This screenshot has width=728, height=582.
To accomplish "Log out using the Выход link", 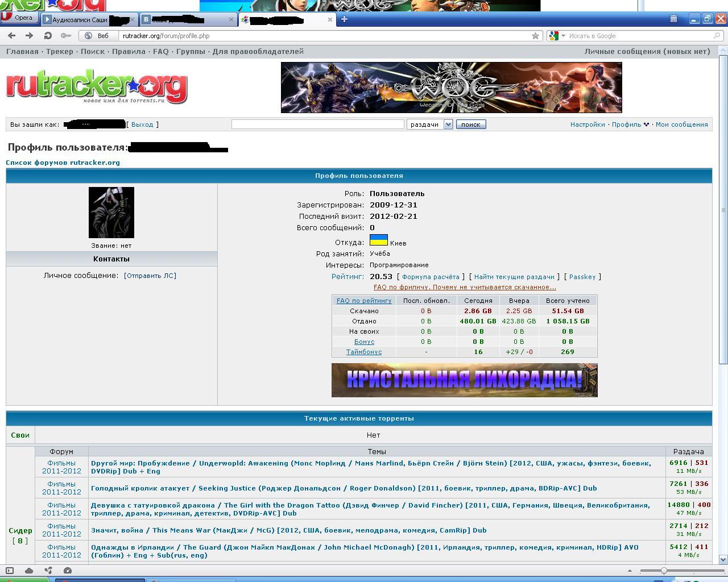I will (x=142, y=124).
